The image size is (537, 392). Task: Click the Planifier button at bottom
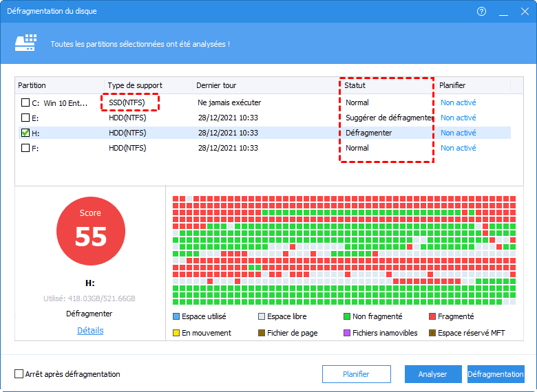(x=356, y=374)
